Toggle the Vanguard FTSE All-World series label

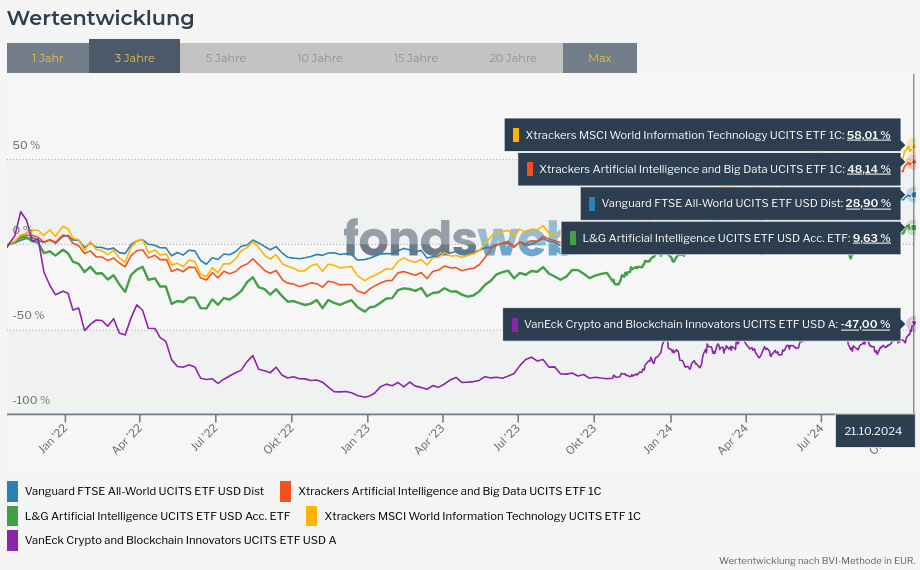pyautogui.click(x=144, y=491)
